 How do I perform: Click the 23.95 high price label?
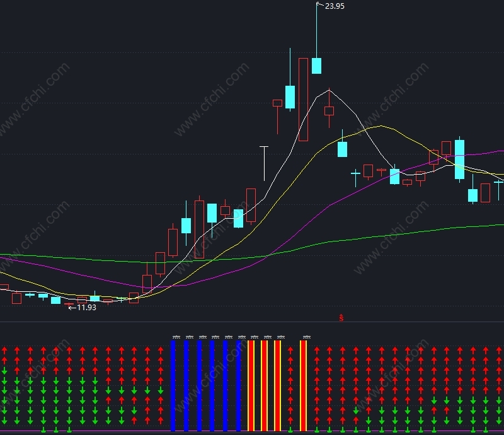click(335, 6)
